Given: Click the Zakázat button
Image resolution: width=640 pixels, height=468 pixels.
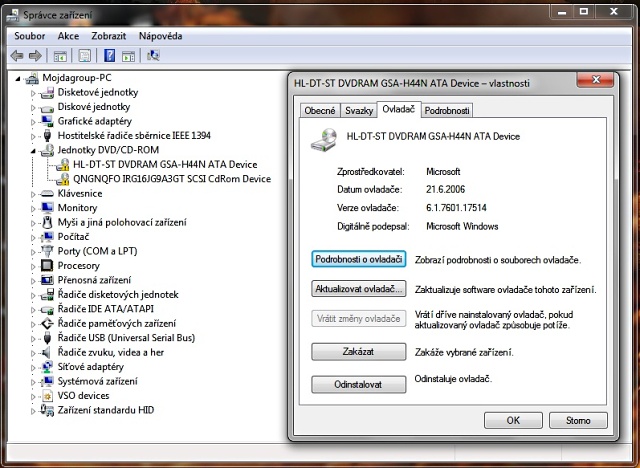Looking at the screenshot, I should click(358, 352).
